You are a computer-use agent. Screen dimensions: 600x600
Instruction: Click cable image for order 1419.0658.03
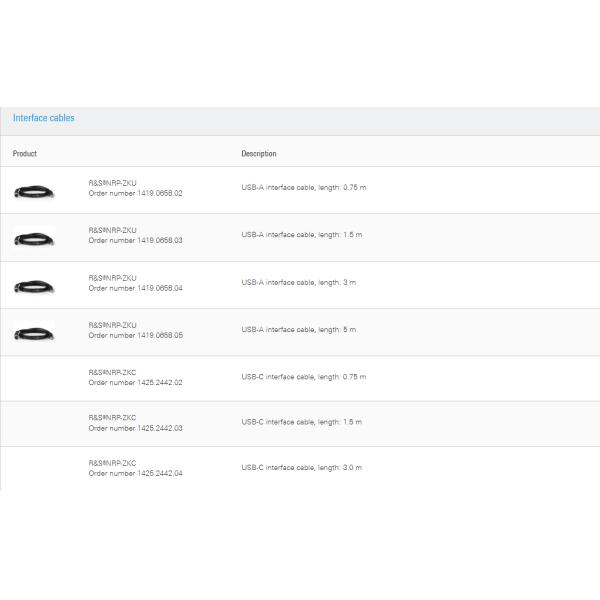pyautogui.click(x=34, y=238)
